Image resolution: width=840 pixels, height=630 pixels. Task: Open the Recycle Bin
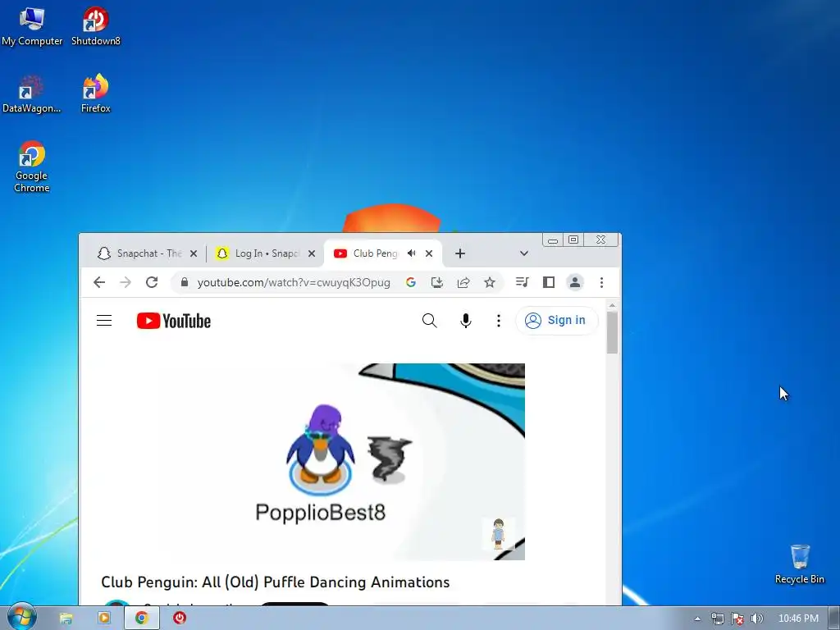coord(799,564)
